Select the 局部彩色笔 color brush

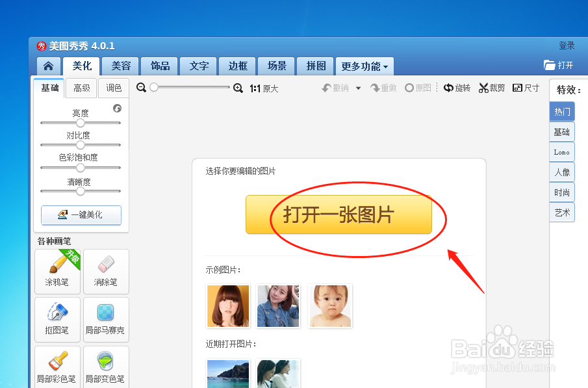57,367
